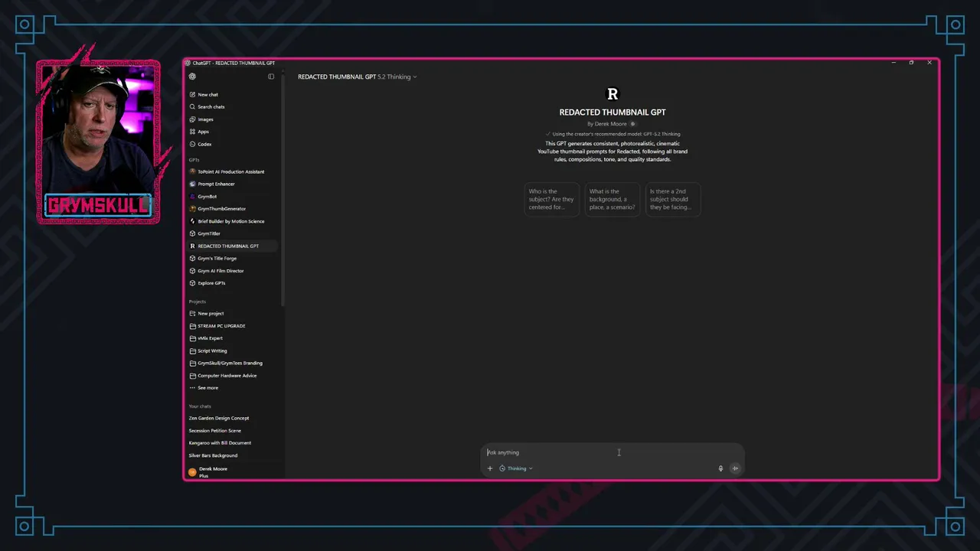This screenshot has width=980, height=551.
Task: Open the Prompt Enhancer GPT
Action: coord(232,184)
